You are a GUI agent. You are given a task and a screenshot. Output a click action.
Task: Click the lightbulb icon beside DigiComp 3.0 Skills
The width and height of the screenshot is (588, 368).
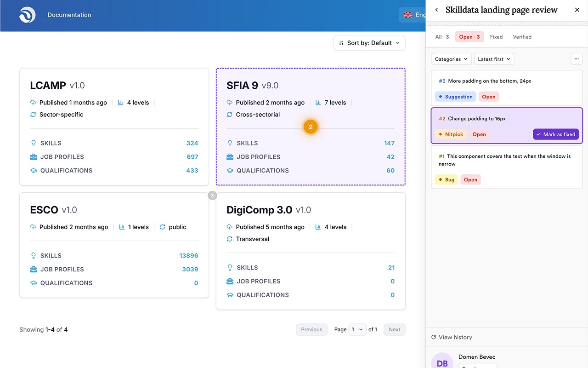(x=230, y=267)
